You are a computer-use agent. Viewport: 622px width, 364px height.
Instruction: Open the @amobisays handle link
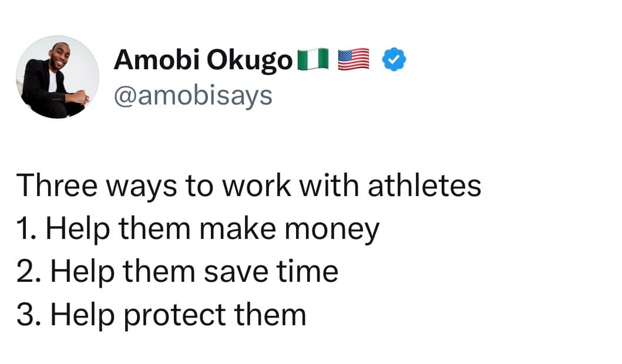pos(193,96)
